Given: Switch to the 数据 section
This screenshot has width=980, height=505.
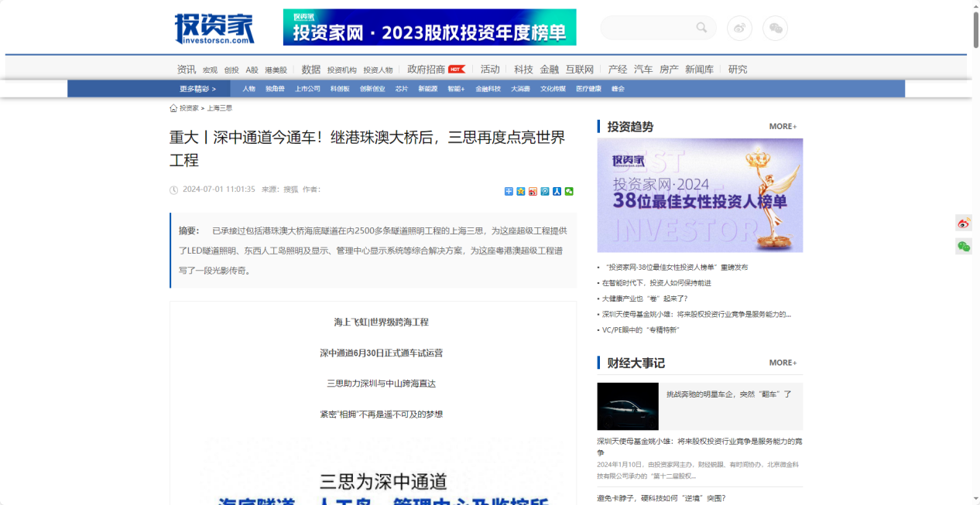Looking at the screenshot, I should (311, 69).
